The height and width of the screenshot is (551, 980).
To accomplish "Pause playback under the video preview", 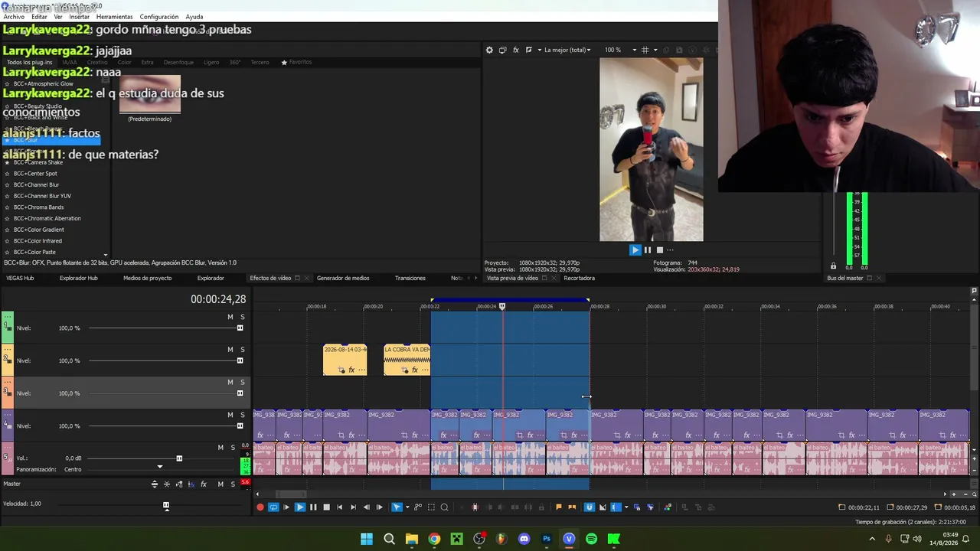I will pos(647,249).
